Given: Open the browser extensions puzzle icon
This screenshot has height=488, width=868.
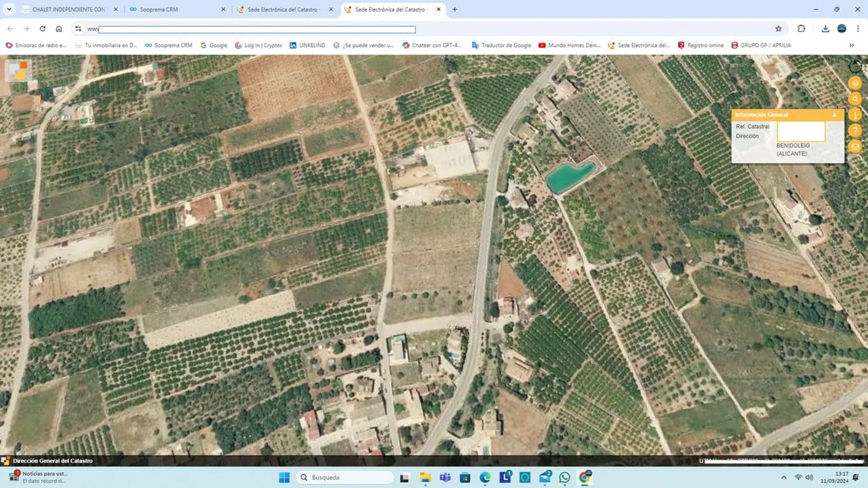Looking at the screenshot, I should coord(801,29).
